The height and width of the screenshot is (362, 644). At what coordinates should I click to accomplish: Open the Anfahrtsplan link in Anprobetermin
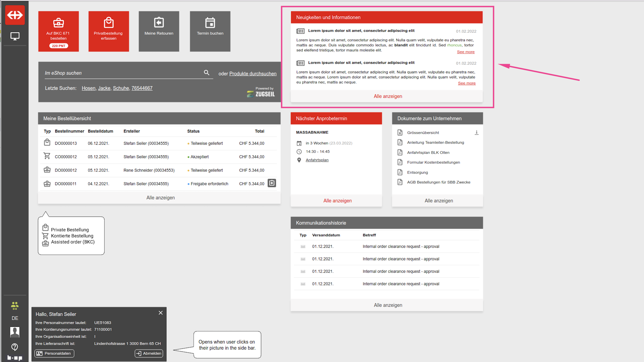point(317,160)
